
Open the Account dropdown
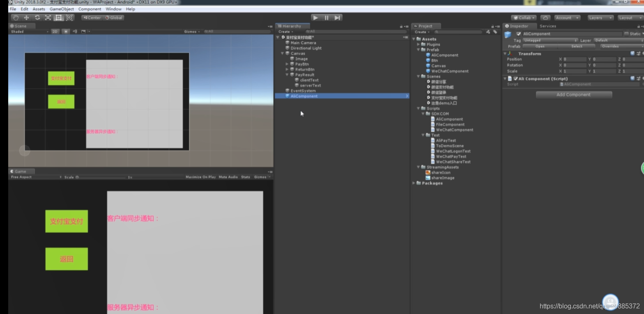tap(567, 18)
